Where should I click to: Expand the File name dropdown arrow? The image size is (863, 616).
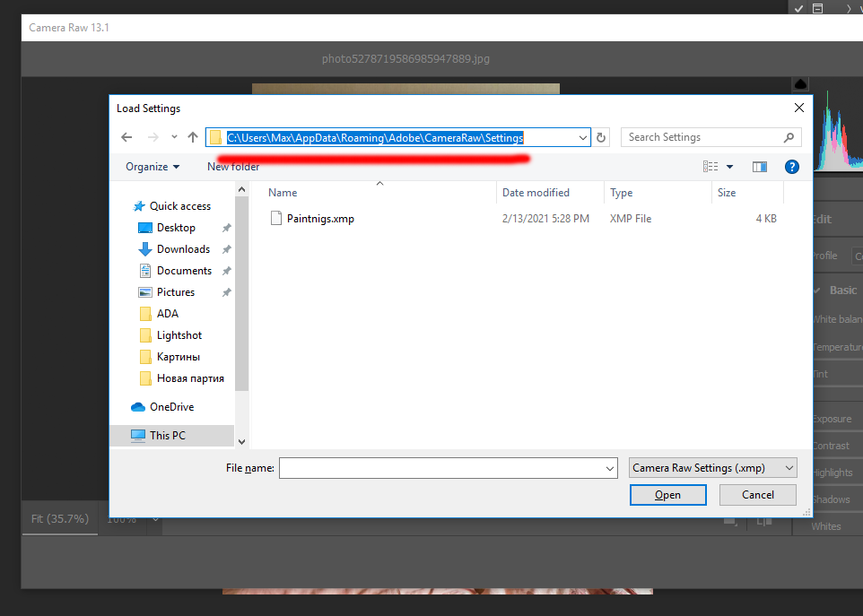pyautogui.click(x=610, y=468)
